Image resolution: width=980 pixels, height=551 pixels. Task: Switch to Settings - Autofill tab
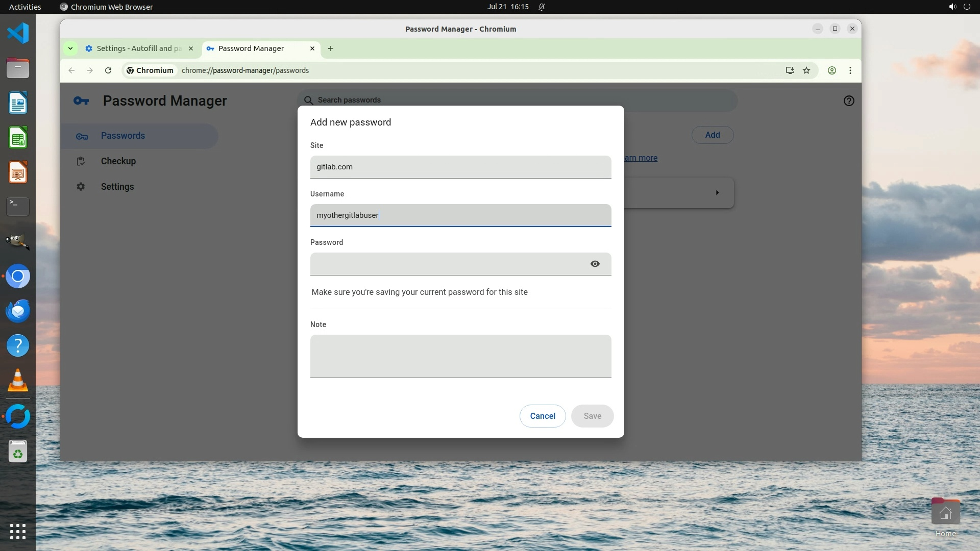(x=138, y=48)
